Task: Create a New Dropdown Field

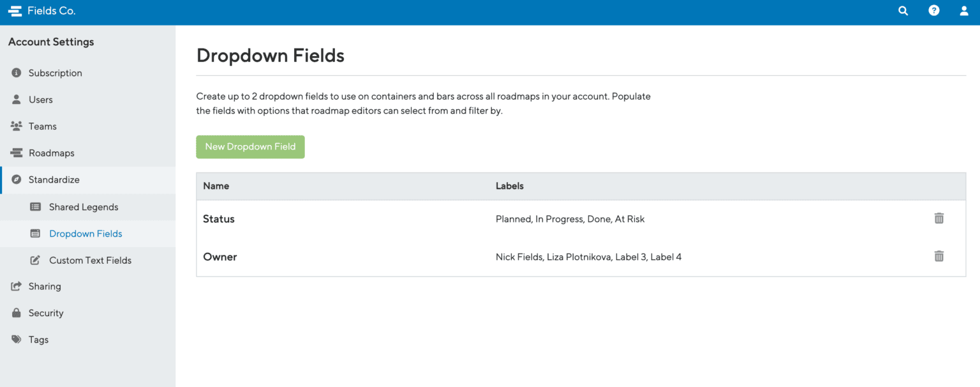Action: [250, 146]
